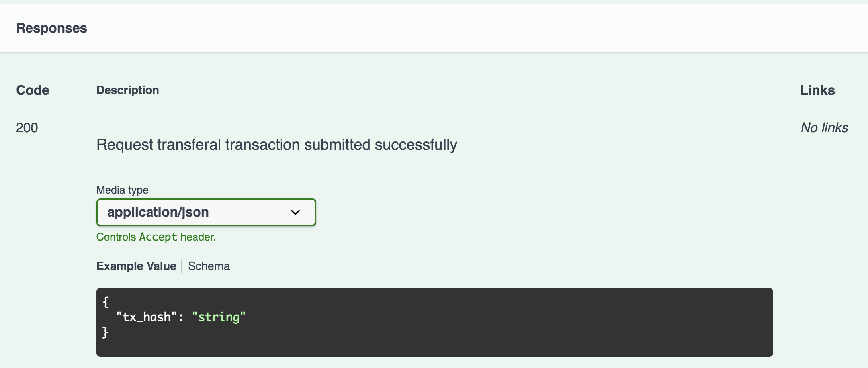
Task: Switch to the Schema tab
Action: pyautogui.click(x=209, y=266)
